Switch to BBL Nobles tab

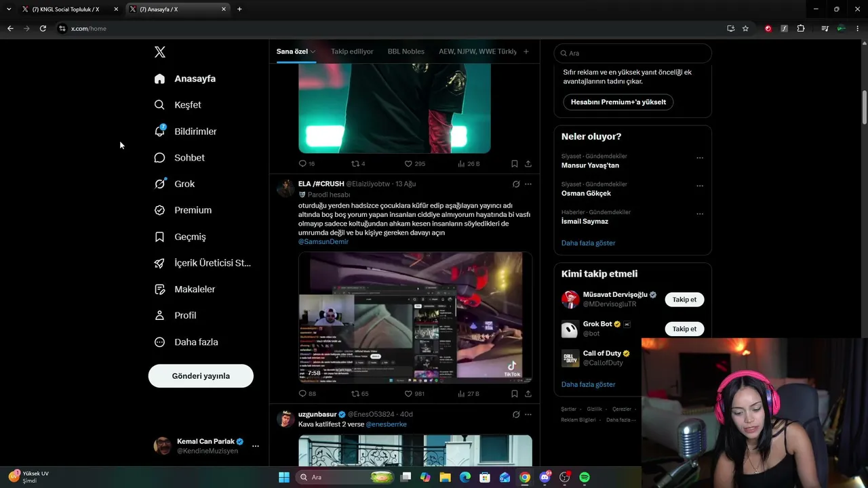406,52
